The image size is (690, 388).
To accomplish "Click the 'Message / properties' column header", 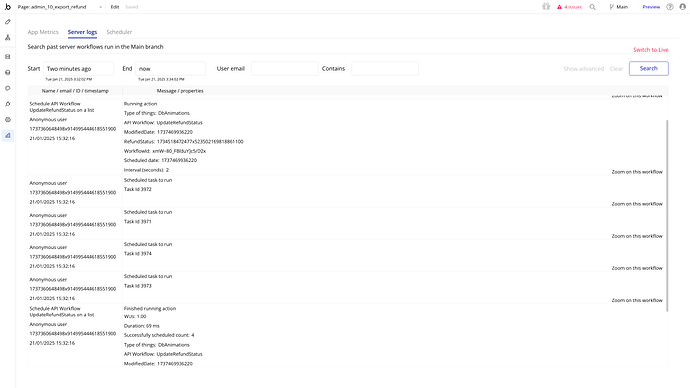I will point(180,91).
